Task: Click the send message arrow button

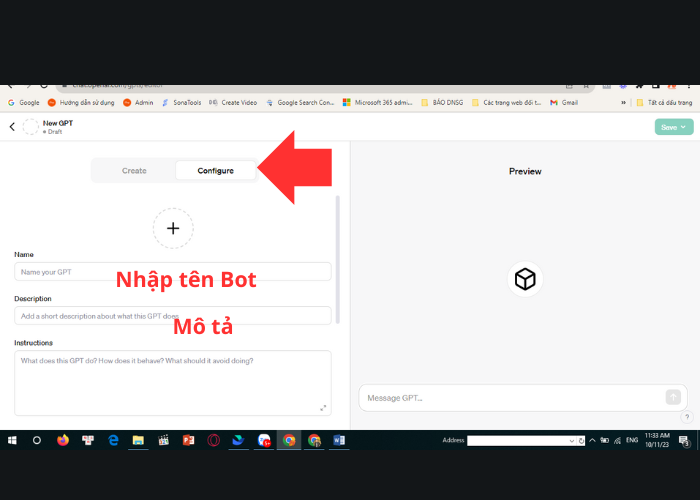Action: (673, 397)
